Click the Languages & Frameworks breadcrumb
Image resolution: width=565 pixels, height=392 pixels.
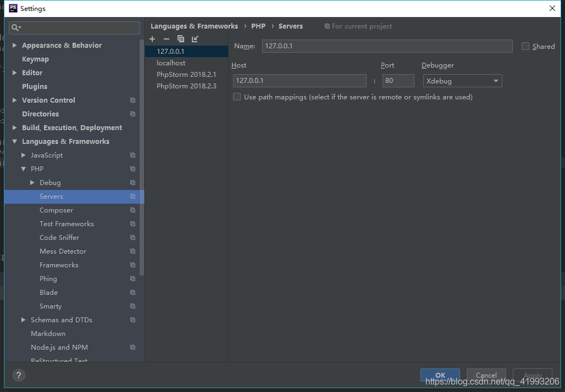[194, 26]
